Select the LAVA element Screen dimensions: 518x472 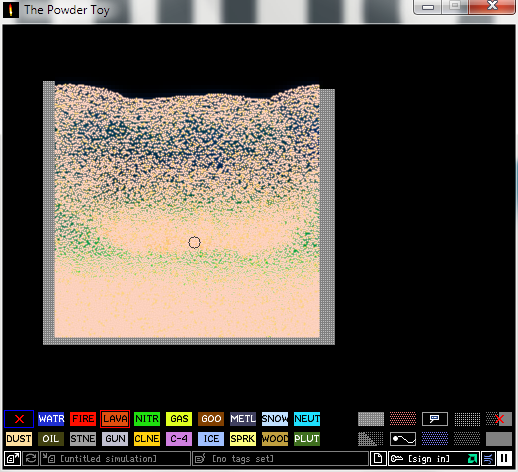click(x=115, y=419)
